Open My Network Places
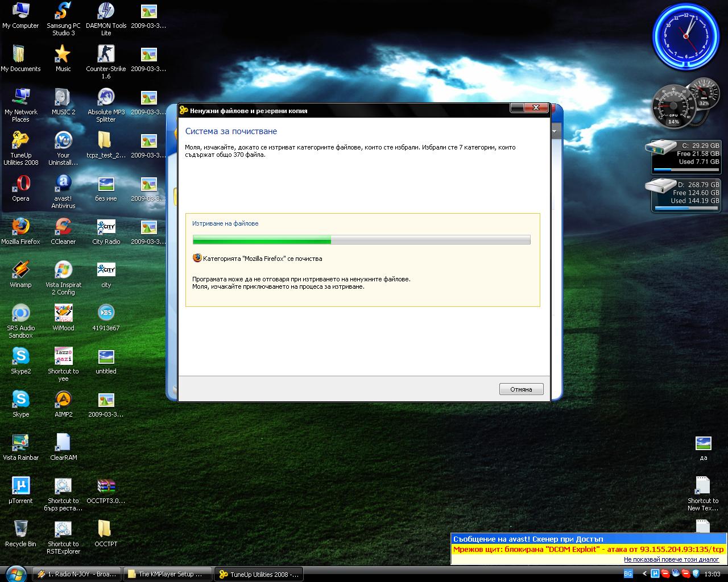The width and height of the screenshot is (728, 582). [20, 105]
